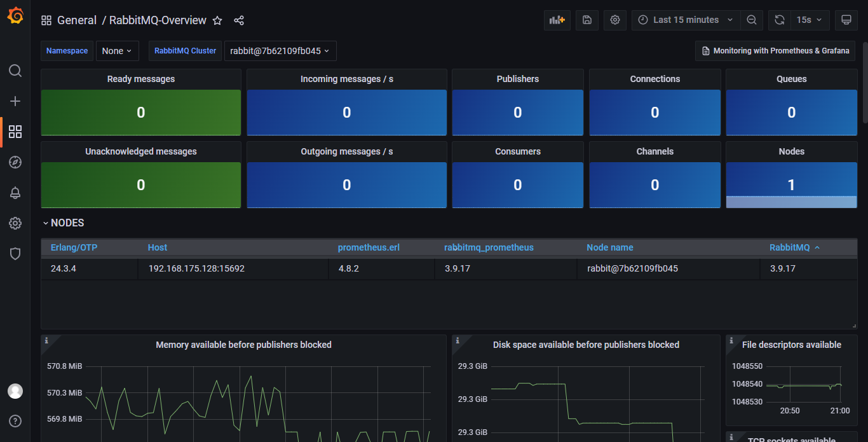Screen dimensions: 868x442
Task: Open the Connections panel title menu
Action: 655,79
